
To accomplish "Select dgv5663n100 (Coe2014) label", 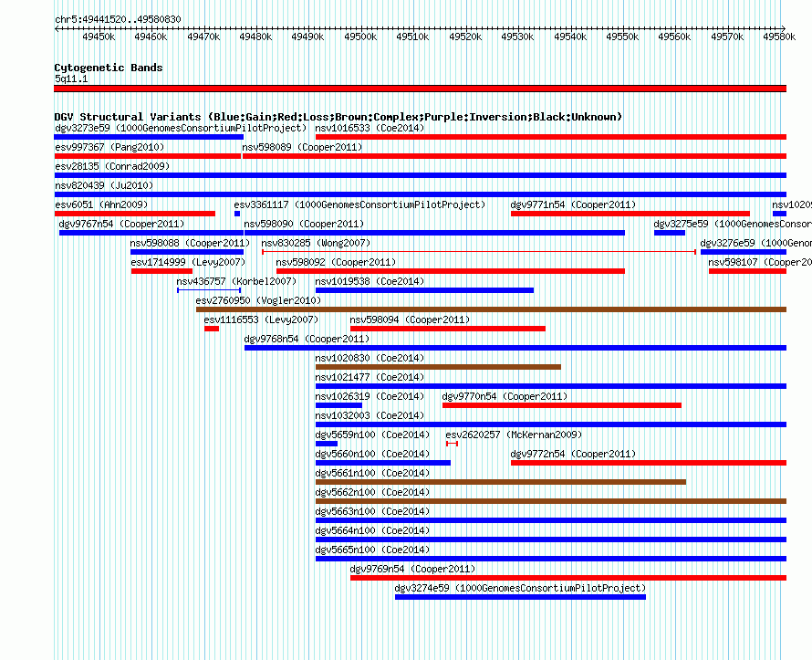I will pyautogui.click(x=373, y=511).
